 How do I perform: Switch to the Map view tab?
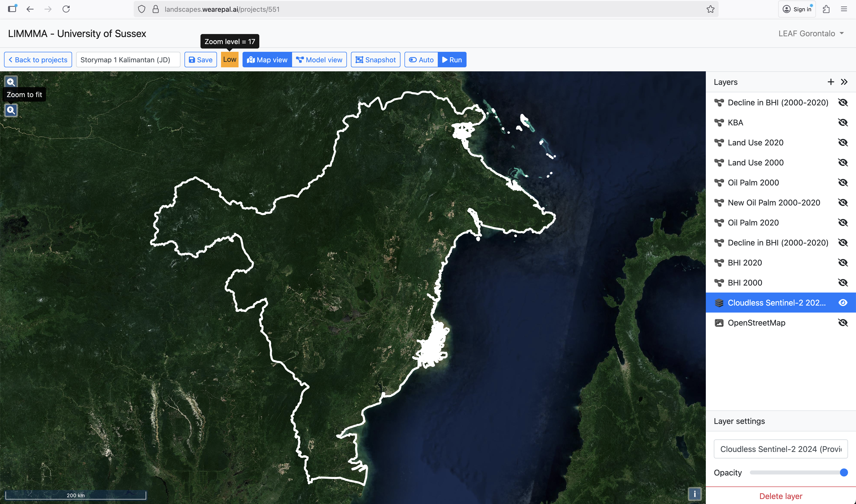tap(267, 60)
